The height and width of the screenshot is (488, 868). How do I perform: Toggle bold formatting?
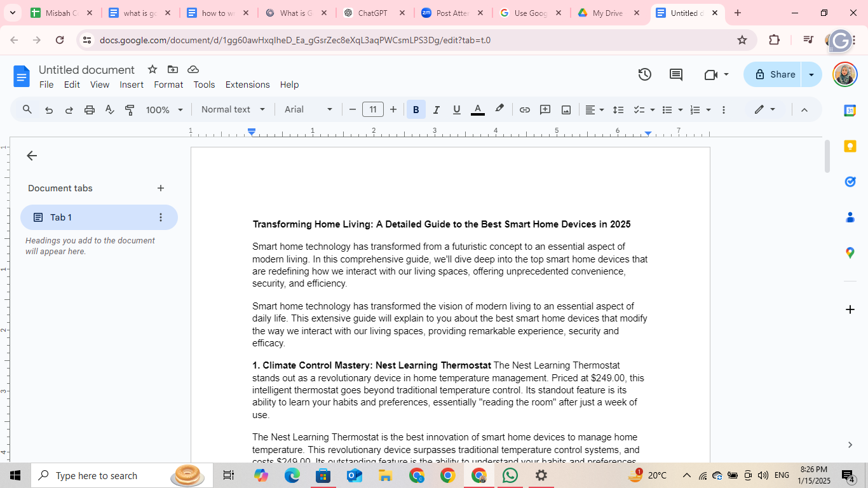coord(416,110)
